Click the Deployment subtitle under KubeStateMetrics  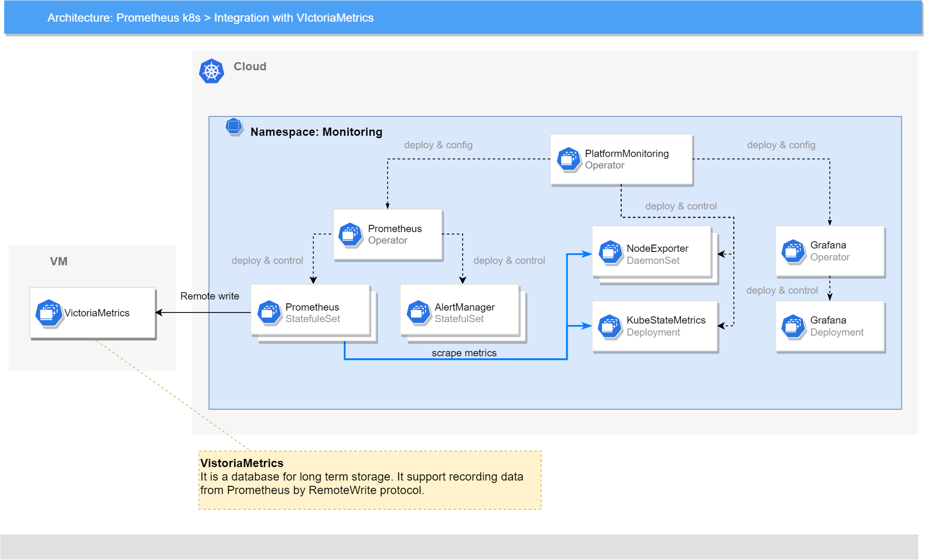click(653, 332)
